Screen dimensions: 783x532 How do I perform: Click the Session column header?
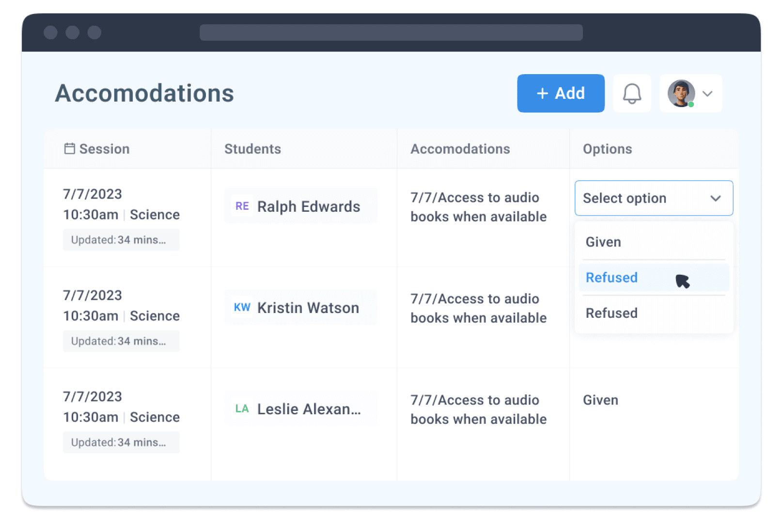coord(104,149)
